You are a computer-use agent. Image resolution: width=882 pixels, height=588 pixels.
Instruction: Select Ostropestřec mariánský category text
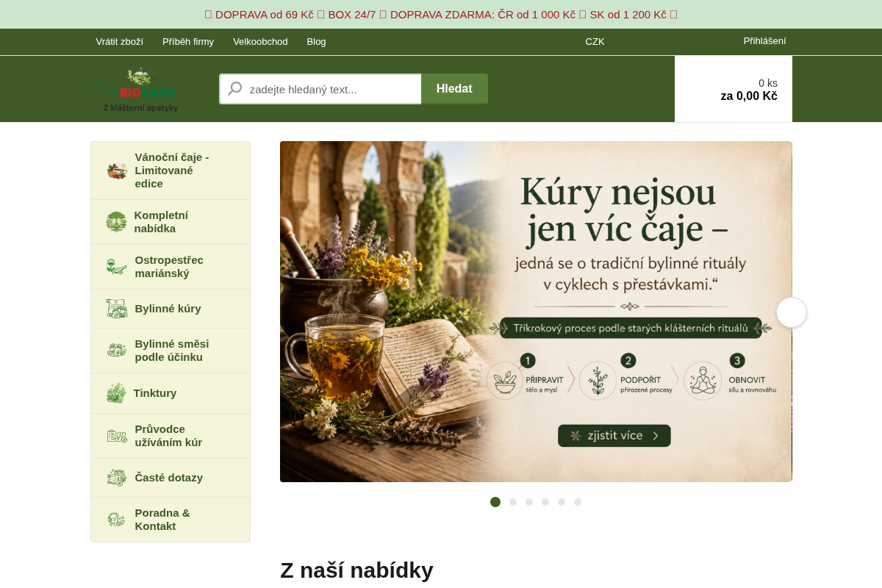coord(169,267)
